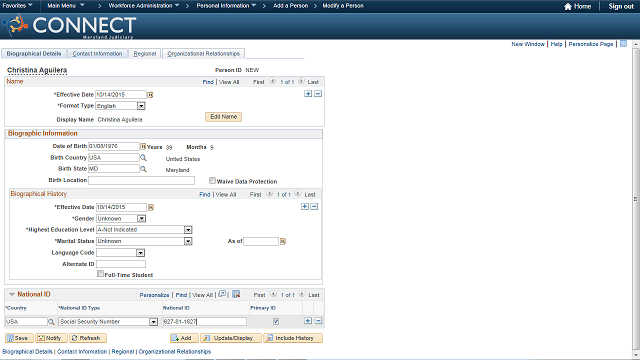Click the Edit Name button
Image resolution: width=640 pixels, height=360 pixels.
(223, 117)
